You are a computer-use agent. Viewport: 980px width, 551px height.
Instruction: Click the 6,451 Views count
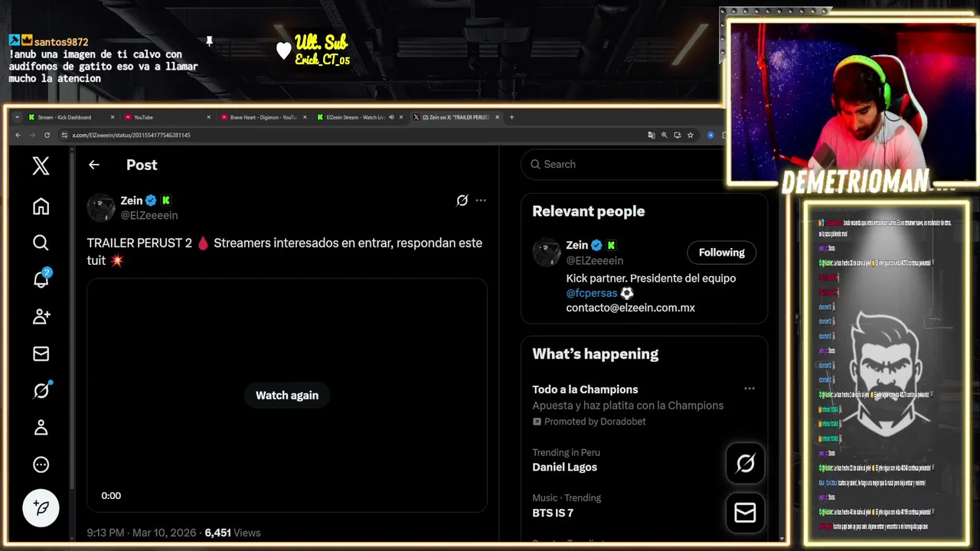tap(233, 533)
